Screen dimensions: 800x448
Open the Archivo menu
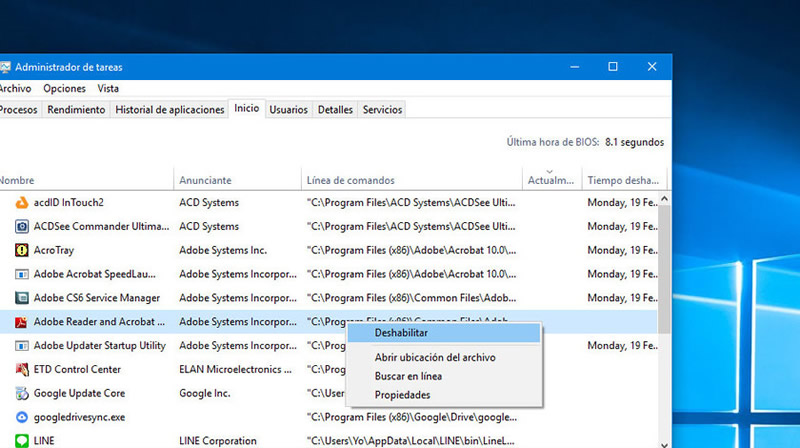15,88
